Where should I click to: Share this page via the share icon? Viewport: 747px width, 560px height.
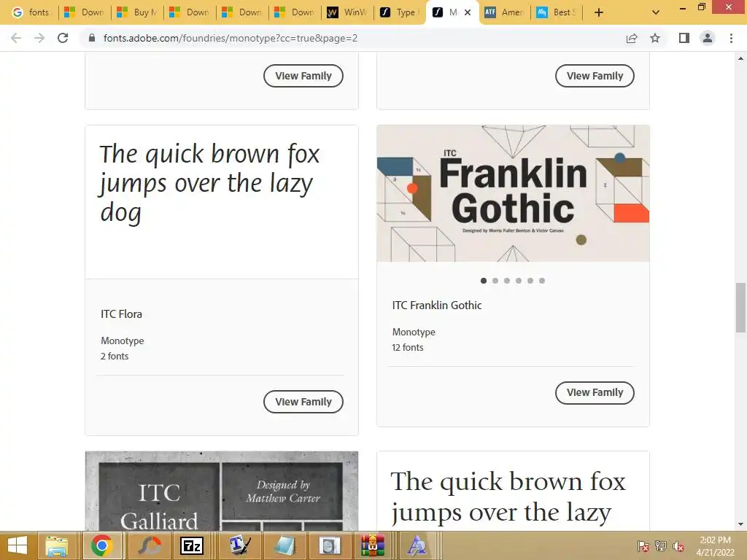coord(632,38)
